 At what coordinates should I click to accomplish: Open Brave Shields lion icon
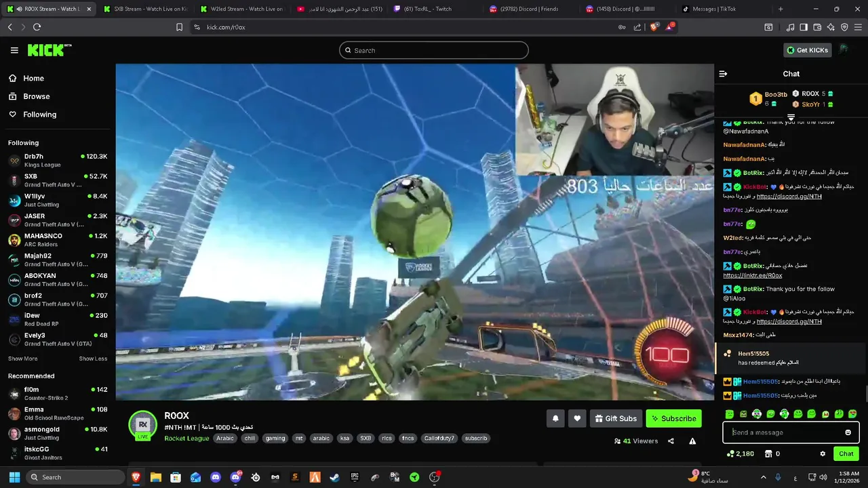click(654, 27)
